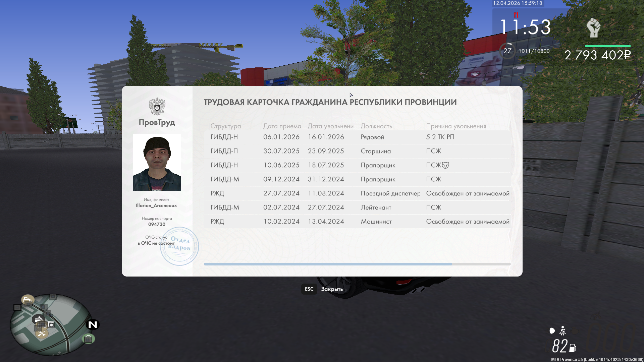Click the ProvTrud coat of arms emblem
The image size is (644, 362).
[x=157, y=106]
